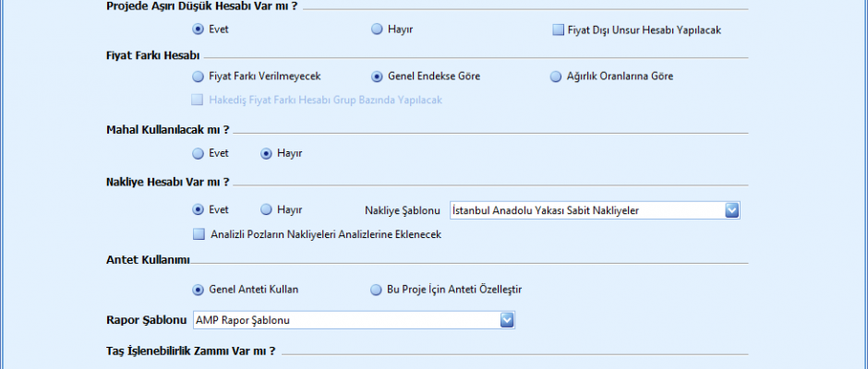Tick Hakediş Fiyat Farkı Grup Bazında checkbox
This screenshot has width=868, height=369.
point(198,100)
